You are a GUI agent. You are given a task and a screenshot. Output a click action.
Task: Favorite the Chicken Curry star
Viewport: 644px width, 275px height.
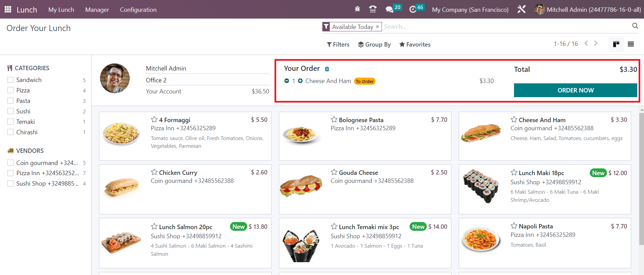[x=154, y=172]
